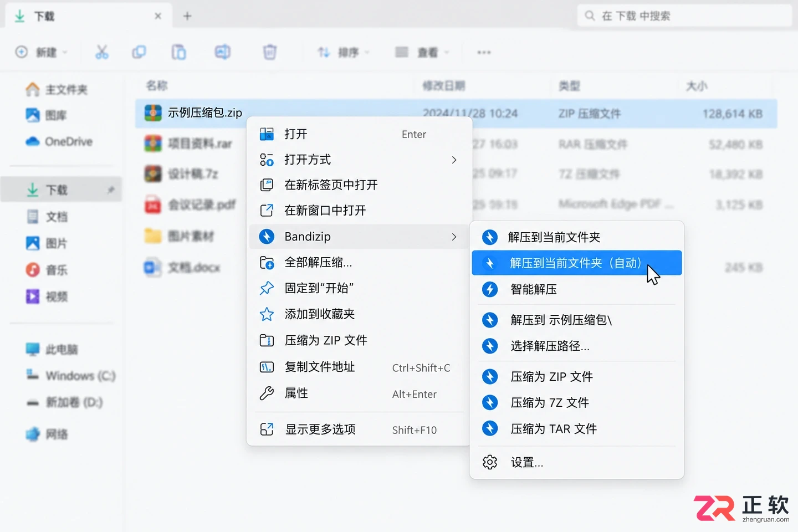Open the 排序 sort dropdown
This screenshot has height=532, width=798.
[x=344, y=52]
